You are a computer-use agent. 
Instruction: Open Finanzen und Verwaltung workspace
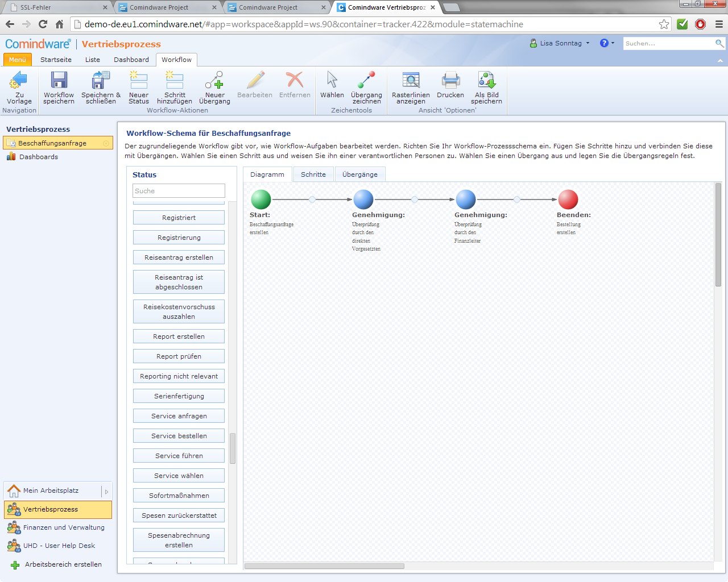pos(58,527)
